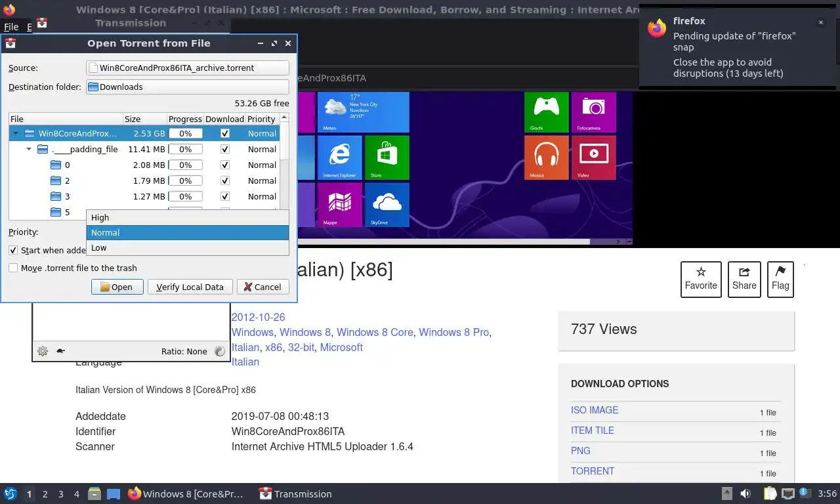Image resolution: width=840 pixels, height=504 pixels.
Task: Click the Musica headphones tile
Action: point(546,157)
